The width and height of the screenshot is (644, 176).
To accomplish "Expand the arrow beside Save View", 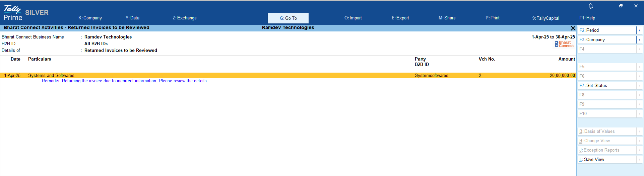I will (639, 160).
